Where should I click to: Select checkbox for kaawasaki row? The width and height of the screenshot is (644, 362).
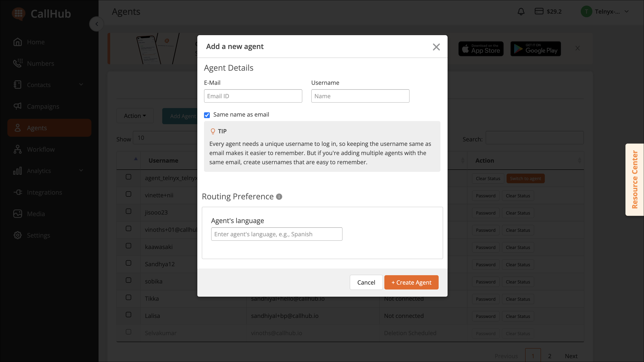coord(128,246)
